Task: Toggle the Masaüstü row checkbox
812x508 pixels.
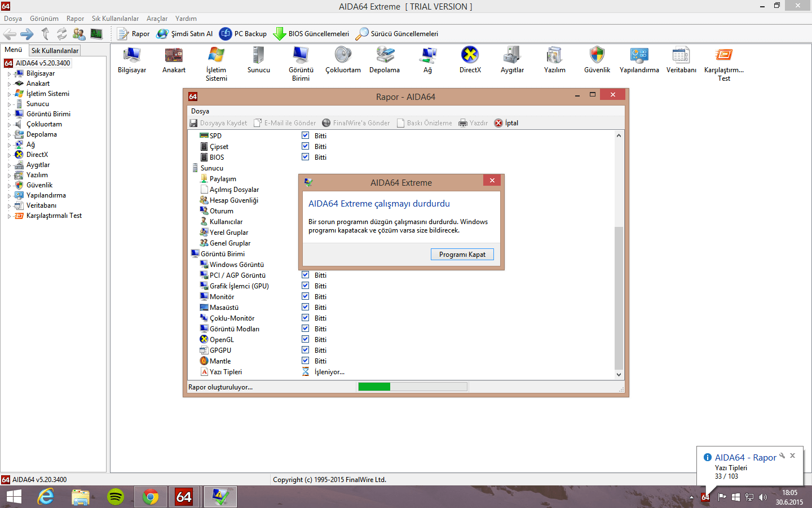Action: coord(305,307)
